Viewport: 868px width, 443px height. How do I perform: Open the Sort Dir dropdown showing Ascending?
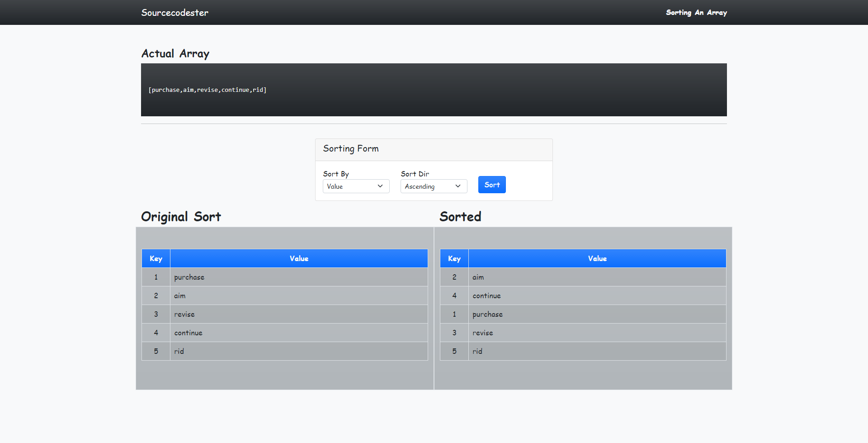(x=433, y=186)
